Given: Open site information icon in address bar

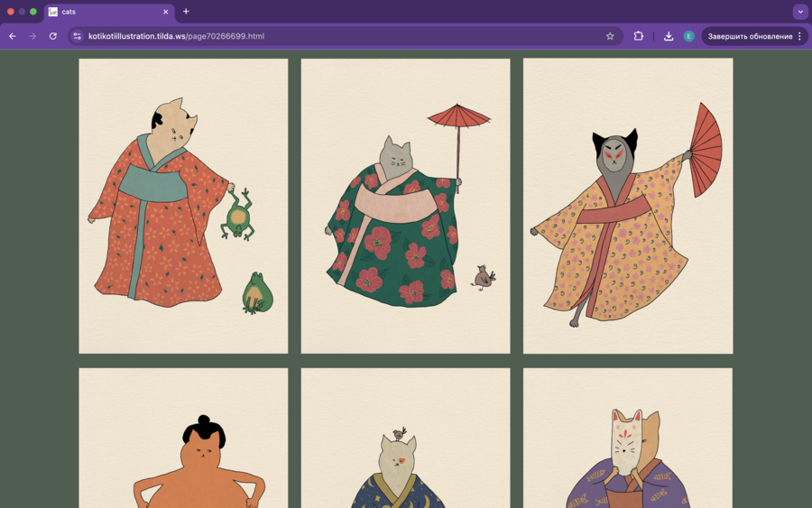Looking at the screenshot, I should (78, 36).
